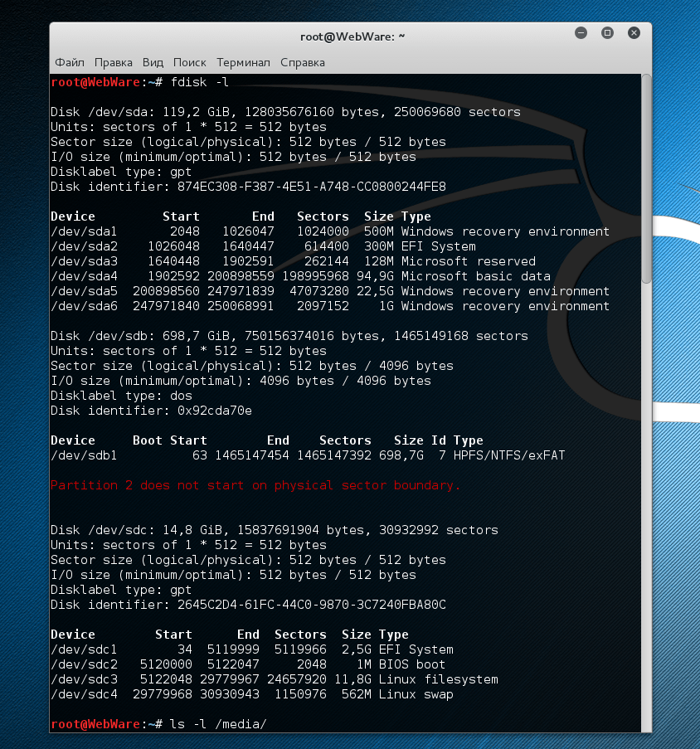Click the /dev/sda1 partition row
Screen dimensions: 700x749
[330, 231]
